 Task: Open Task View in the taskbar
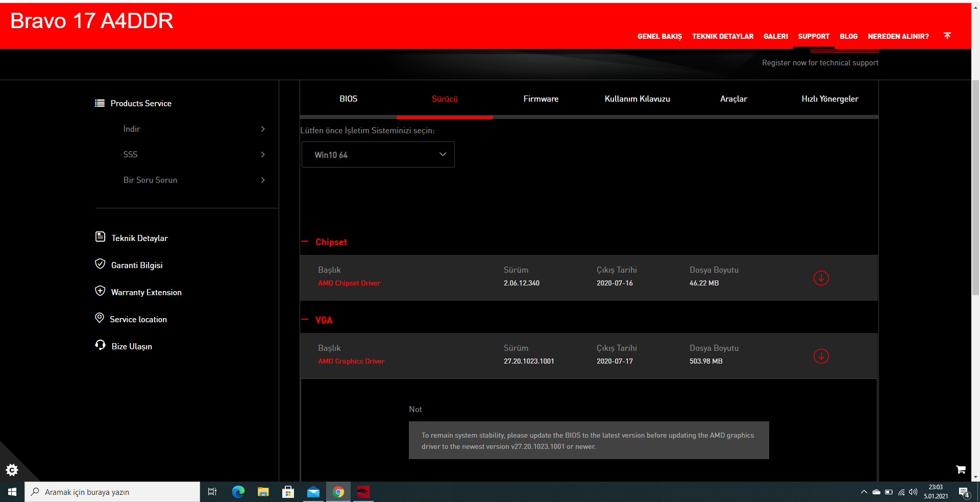coord(212,492)
